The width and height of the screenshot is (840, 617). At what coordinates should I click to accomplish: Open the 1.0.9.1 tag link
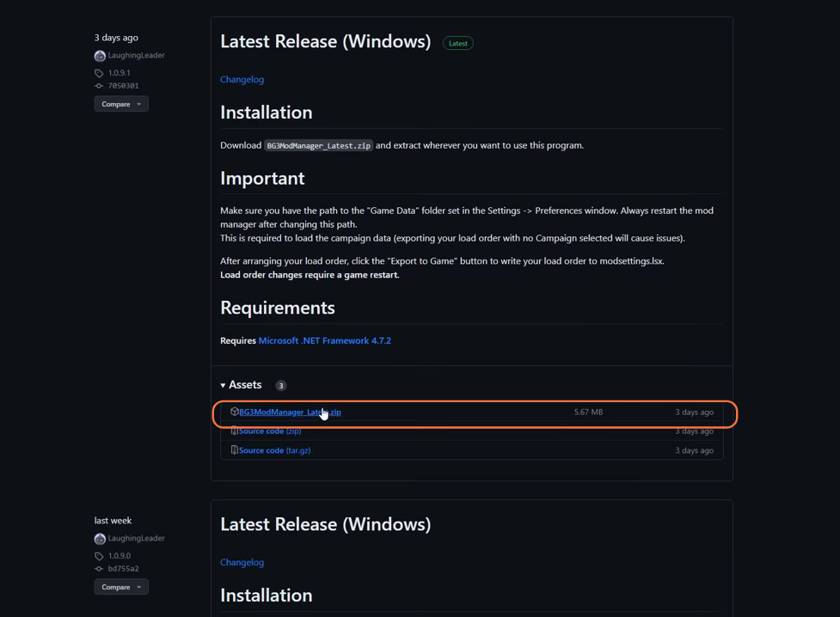(119, 73)
